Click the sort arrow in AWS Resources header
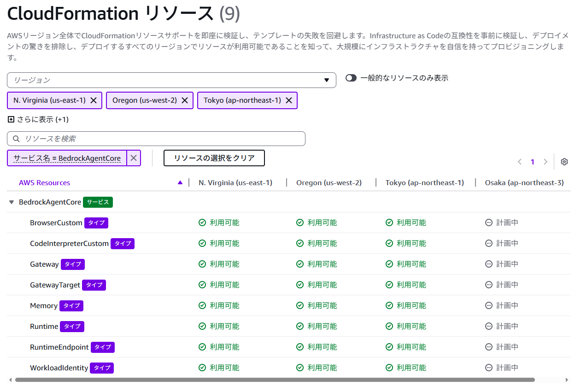 [180, 182]
